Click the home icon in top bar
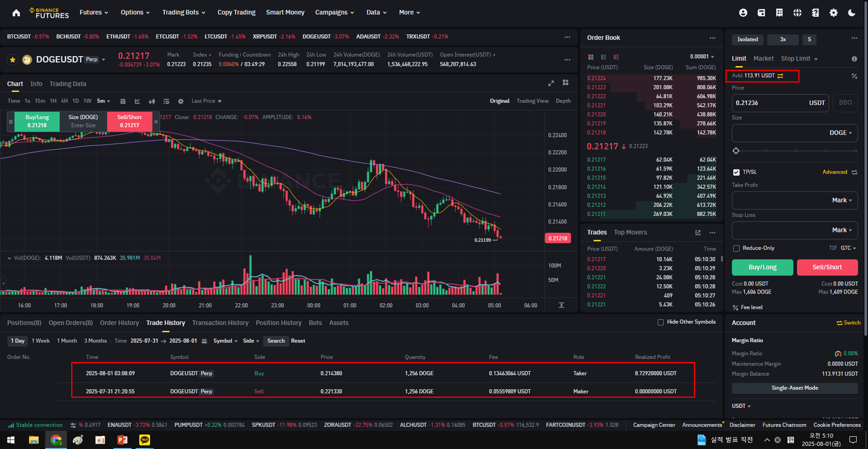Image resolution: width=868 pixels, height=449 pixels. point(16,13)
